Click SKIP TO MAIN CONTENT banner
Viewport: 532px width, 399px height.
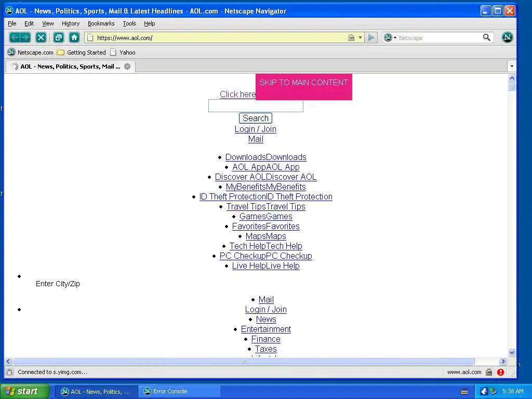pyautogui.click(x=303, y=87)
